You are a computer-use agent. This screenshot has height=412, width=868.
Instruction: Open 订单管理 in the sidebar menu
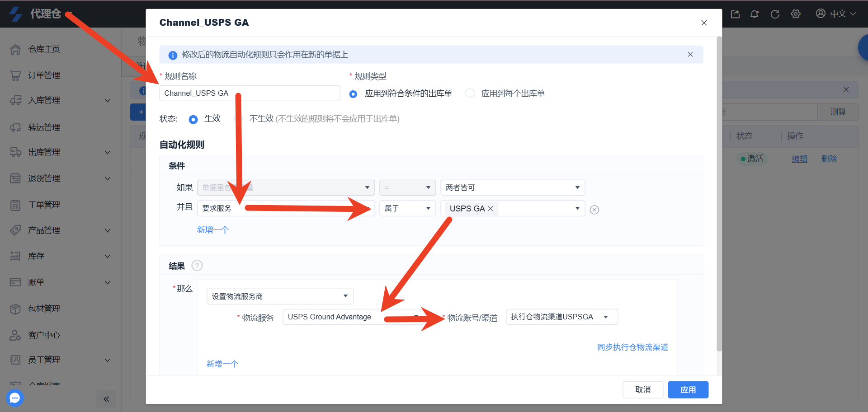44,75
